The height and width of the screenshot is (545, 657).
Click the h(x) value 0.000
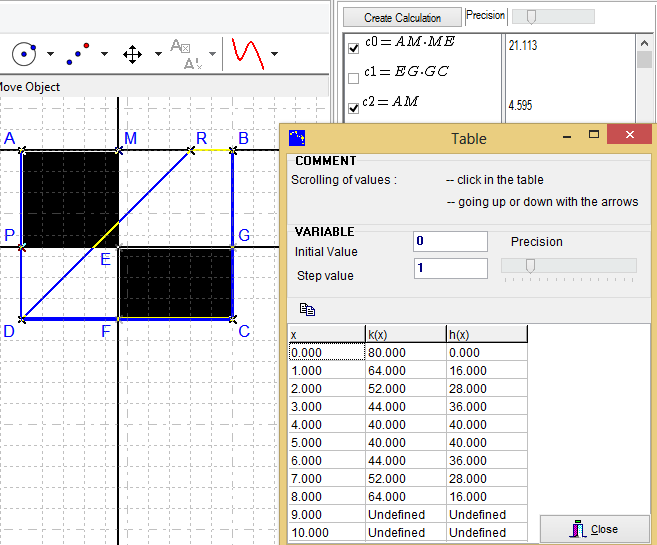point(486,352)
